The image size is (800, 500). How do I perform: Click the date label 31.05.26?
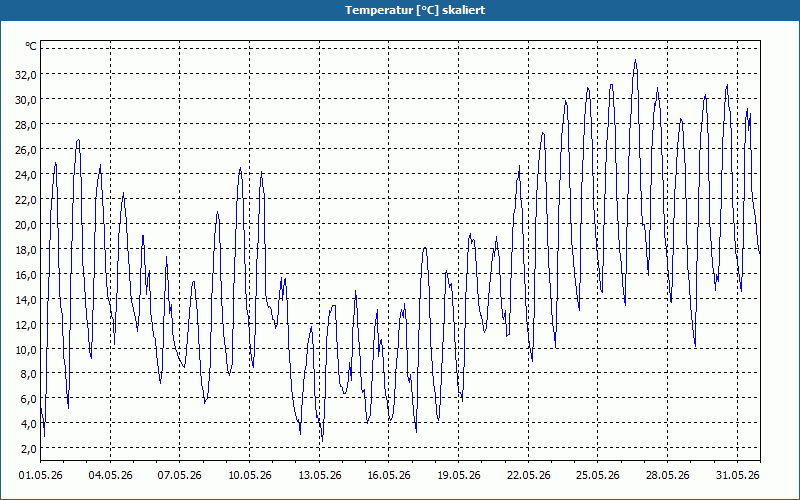click(738, 475)
